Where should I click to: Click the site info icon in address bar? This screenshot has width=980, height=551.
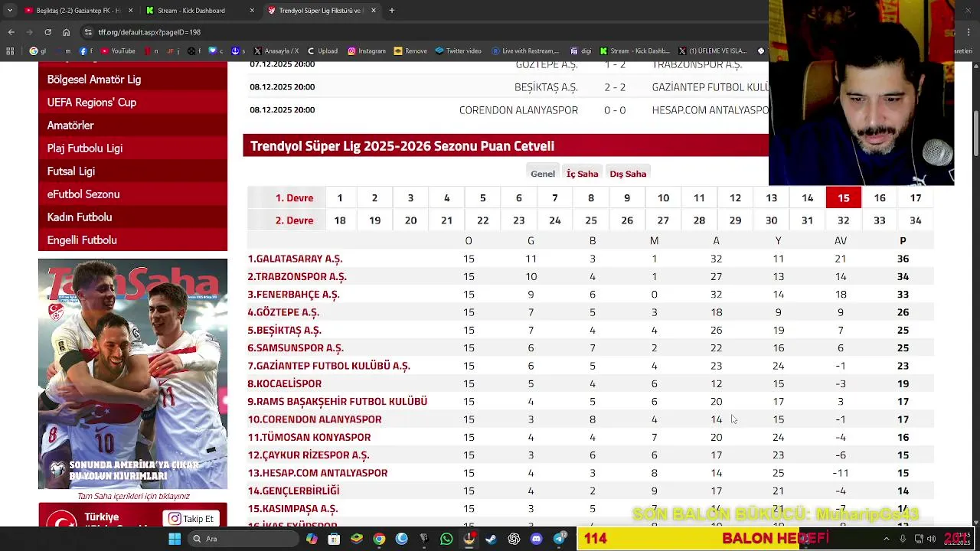(89, 32)
